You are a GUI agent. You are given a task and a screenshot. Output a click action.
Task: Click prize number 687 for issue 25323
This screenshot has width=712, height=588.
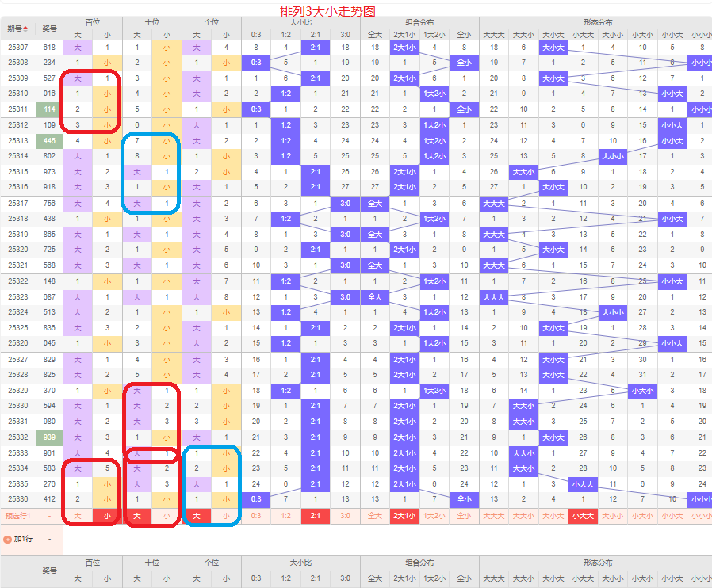point(49,297)
